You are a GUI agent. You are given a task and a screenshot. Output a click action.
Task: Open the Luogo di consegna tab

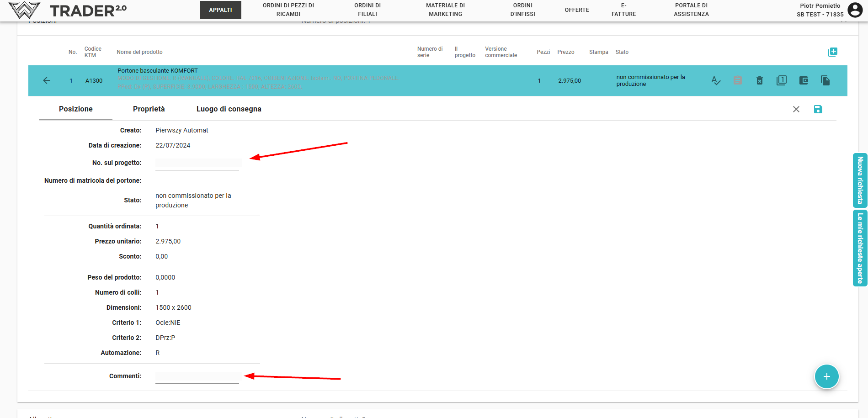click(229, 109)
